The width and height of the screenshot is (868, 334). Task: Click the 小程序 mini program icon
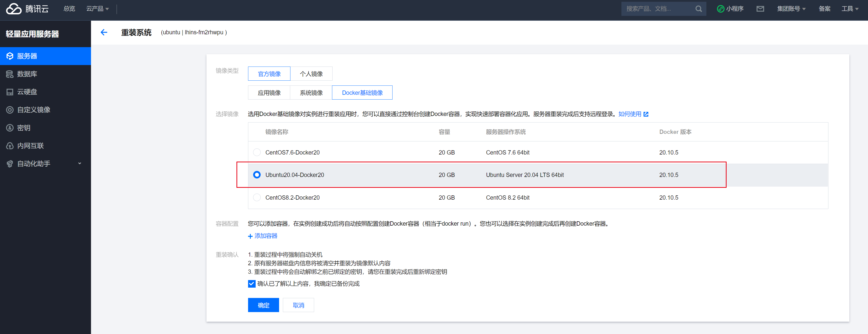click(721, 9)
